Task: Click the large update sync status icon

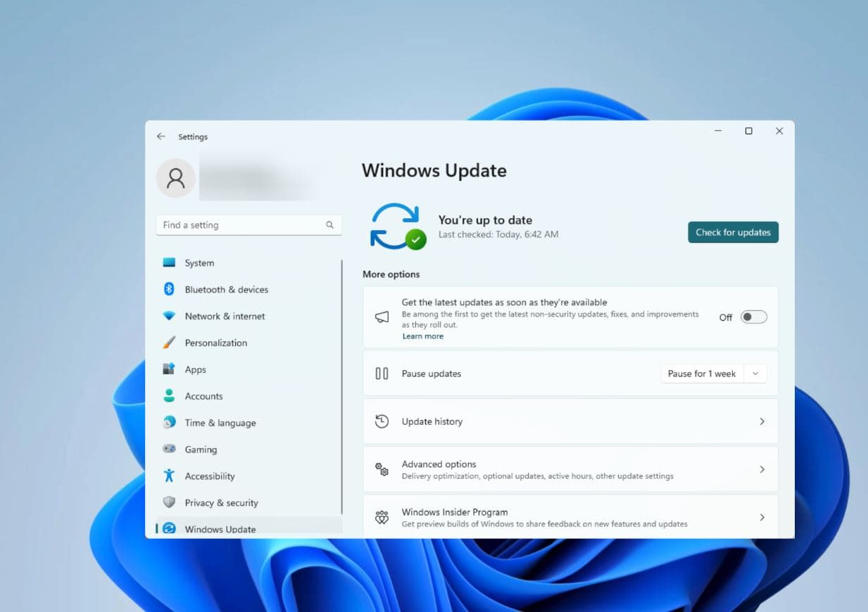Action: click(398, 227)
